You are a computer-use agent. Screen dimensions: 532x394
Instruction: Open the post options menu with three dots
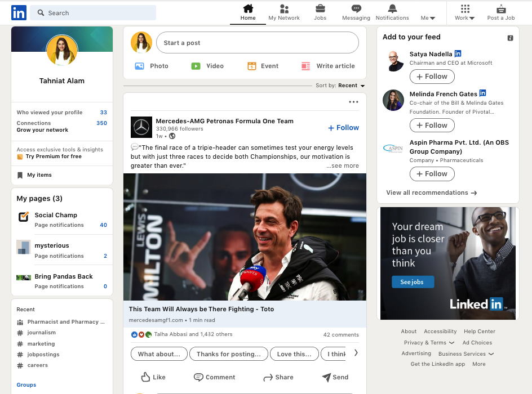click(x=353, y=102)
